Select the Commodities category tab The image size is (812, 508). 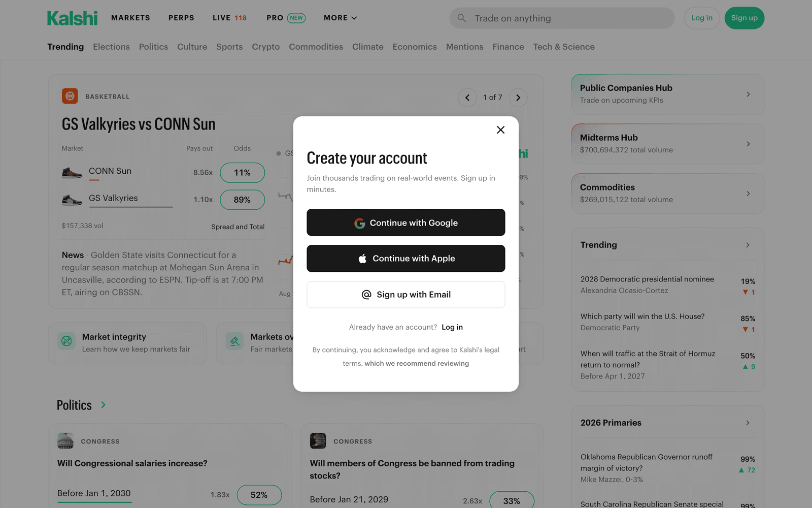tap(316, 47)
